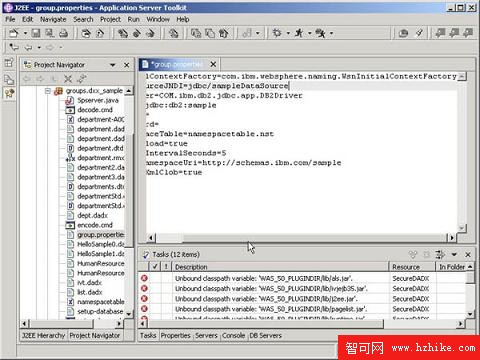
Task: Switch to the Servers tab
Action: tap(206, 336)
